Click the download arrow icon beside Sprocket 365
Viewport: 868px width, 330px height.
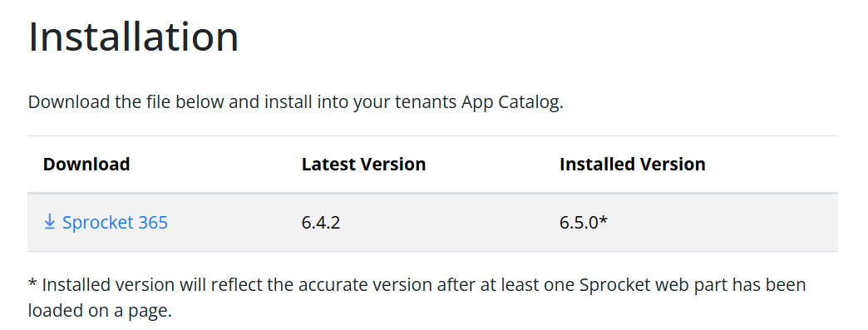pyautogui.click(x=49, y=222)
